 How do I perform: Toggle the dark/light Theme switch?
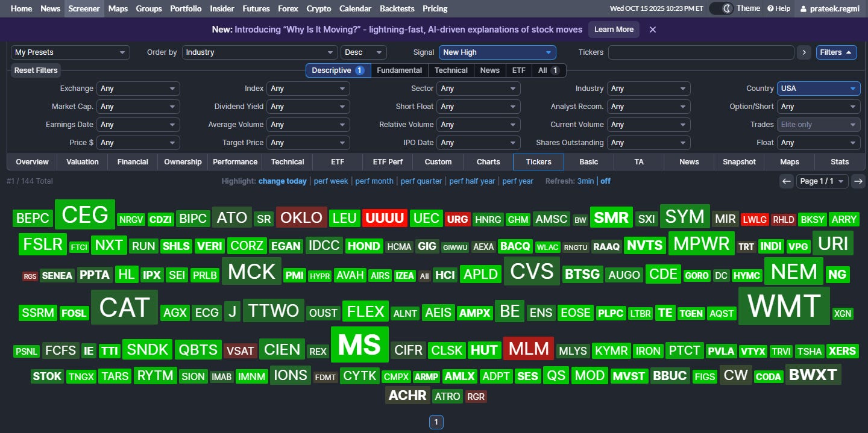721,8
